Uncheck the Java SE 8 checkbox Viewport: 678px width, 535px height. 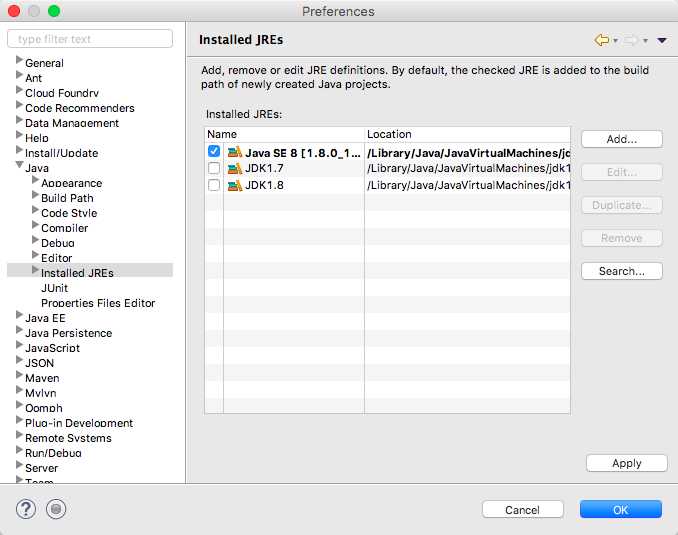click(214, 151)
